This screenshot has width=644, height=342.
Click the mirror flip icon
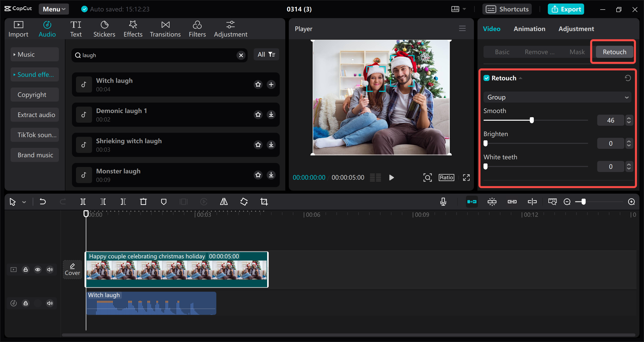tap(223, 201)
